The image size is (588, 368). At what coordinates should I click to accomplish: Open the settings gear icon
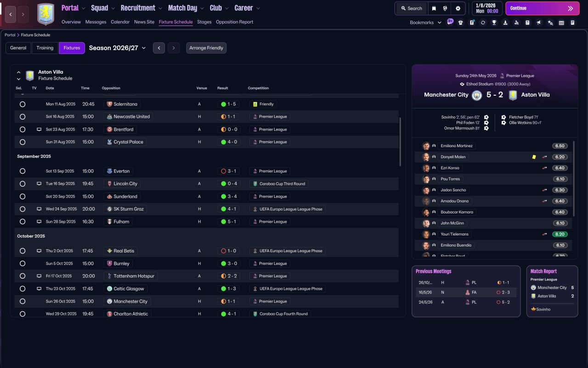click(458, 8)
